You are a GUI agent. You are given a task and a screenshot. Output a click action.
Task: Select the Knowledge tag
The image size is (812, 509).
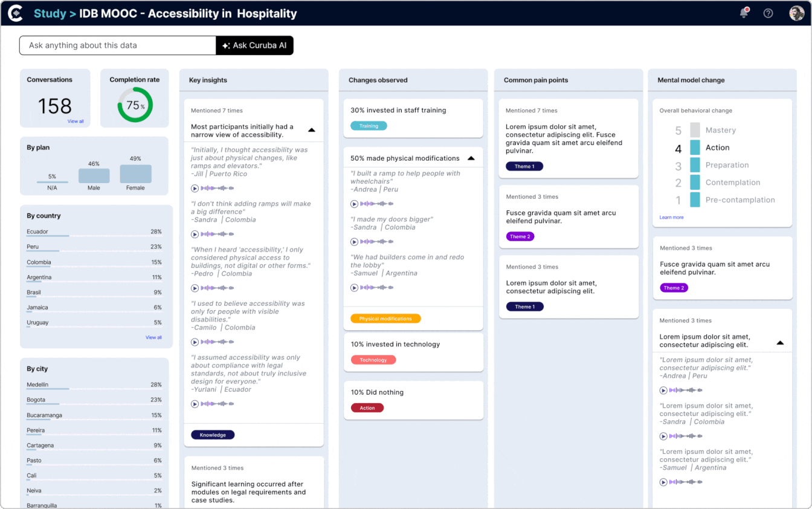(x=213, y=435)
